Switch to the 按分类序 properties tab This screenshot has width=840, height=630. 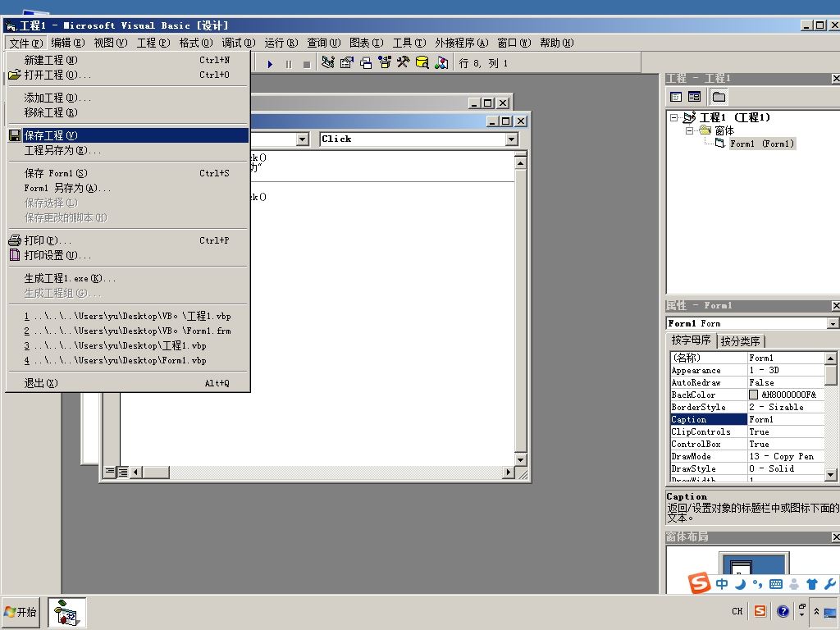point(741,341)
